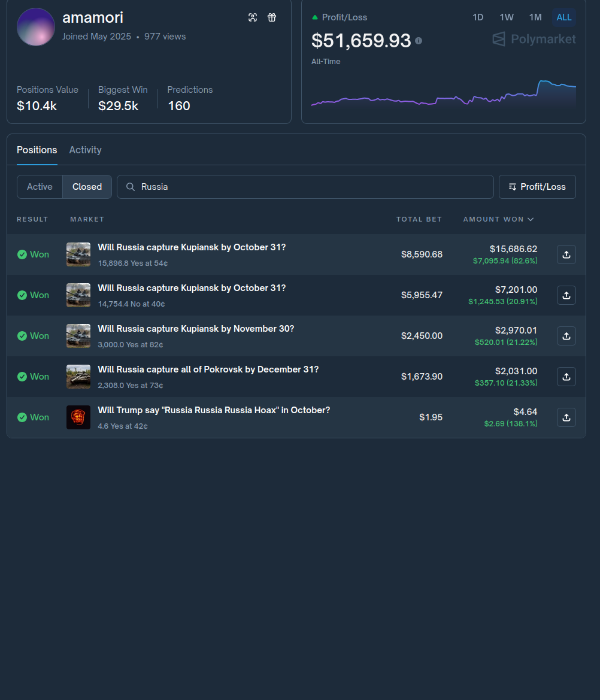Image resolution: width=600 pixels, height=700 pixels.
Task: Open thumbnail for Kupiansk November 30 market
Action: [x=78, y=336]
